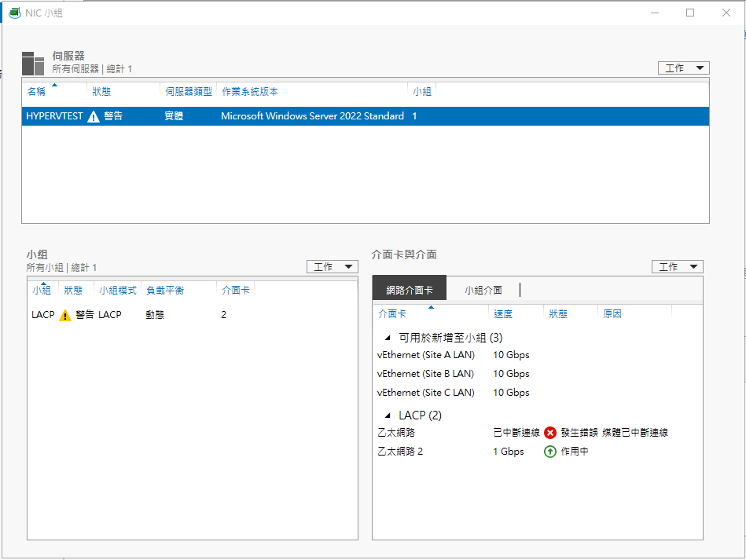The height and width of the screenshot is (560, 746).
Task: Select the HYPERVTEST server row
Action: [366, 116]
